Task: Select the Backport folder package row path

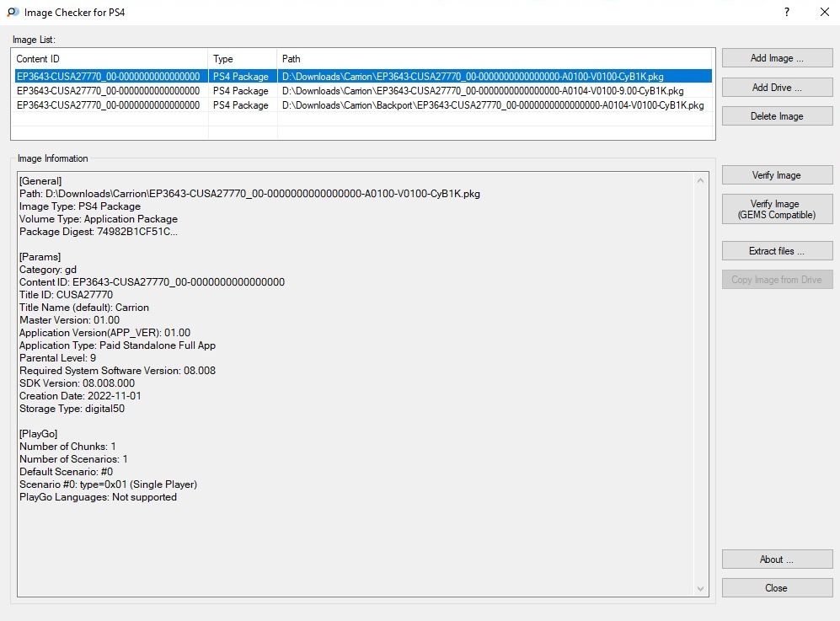Action: (x=493, y=105)
